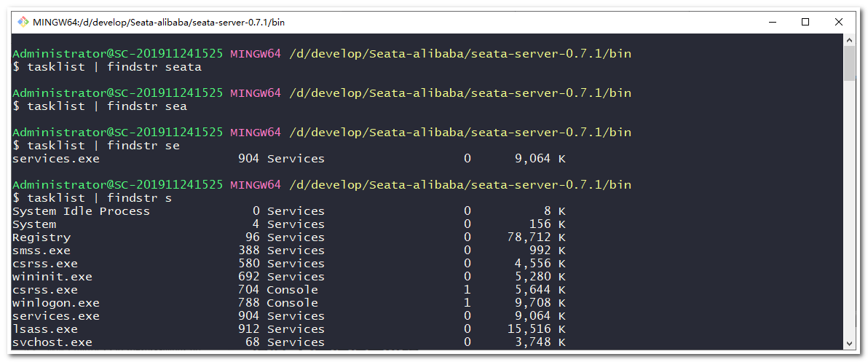
Task: Minimize the MINGW64 terminal window
Action: (772, 22)
